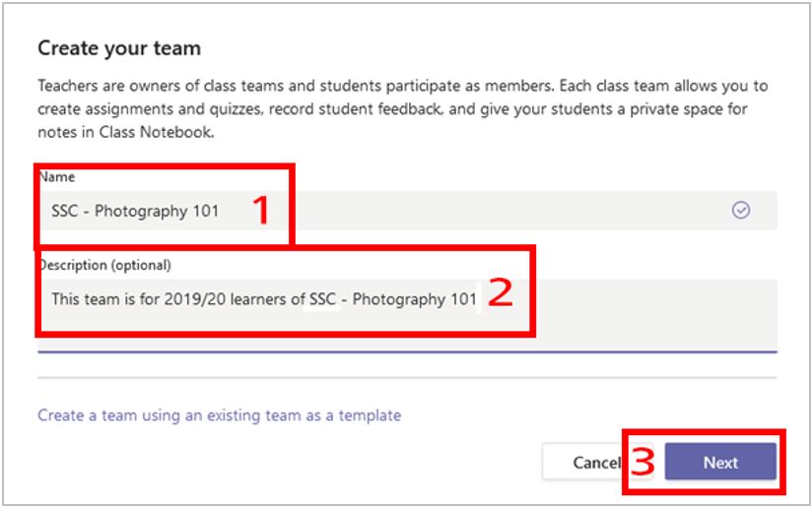Click the red number 3 annotation

point(643,463)
